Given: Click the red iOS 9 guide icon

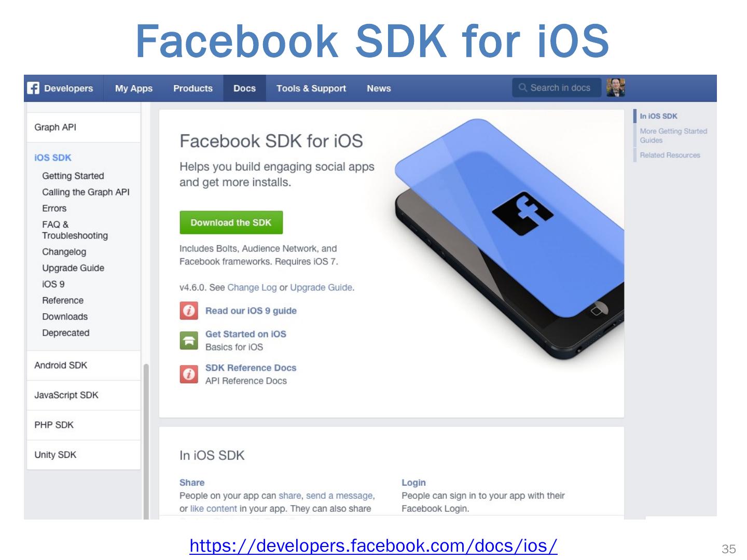Looking at the screenshot, I should click(x=189, y=311).
